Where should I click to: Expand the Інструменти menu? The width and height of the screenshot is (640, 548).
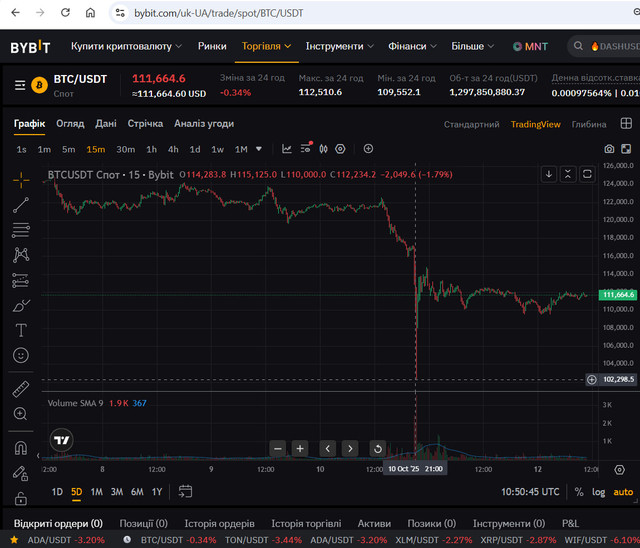340,47
